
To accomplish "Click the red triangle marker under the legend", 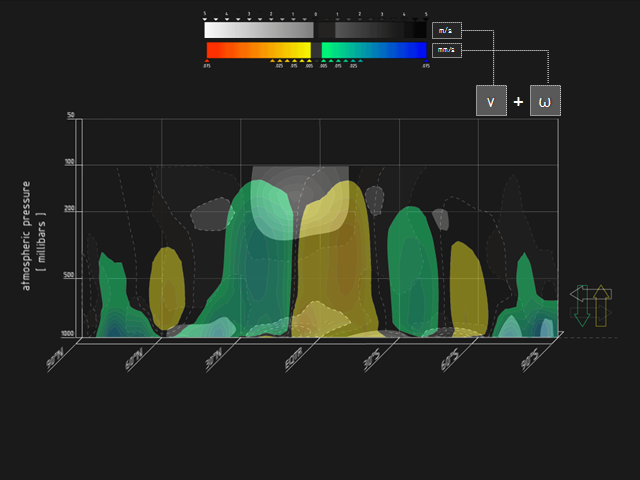I will 207,61.
